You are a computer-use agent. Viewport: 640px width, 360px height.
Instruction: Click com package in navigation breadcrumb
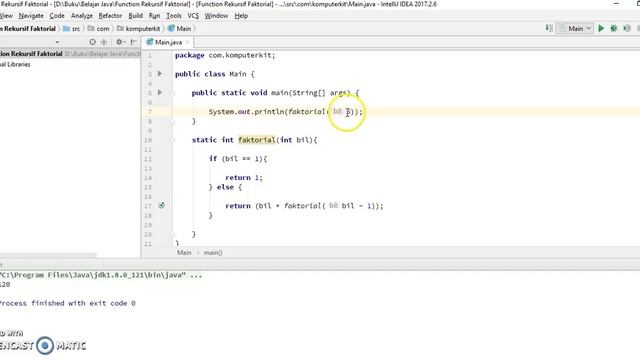[x=98, y=29]
